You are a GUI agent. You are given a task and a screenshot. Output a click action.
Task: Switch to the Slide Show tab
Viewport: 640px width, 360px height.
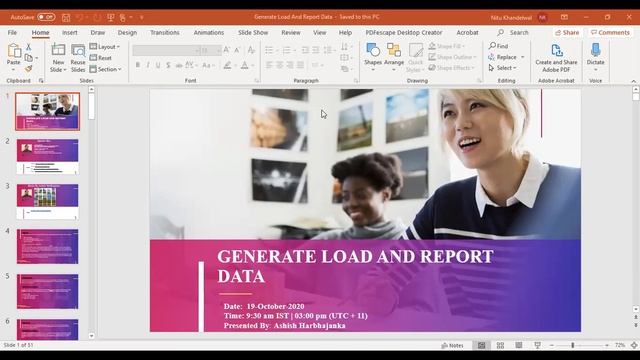pos(253,32)
